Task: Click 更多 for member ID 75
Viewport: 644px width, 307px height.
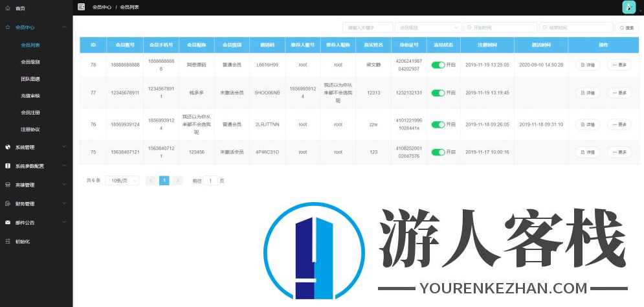Action: (619, 152)
